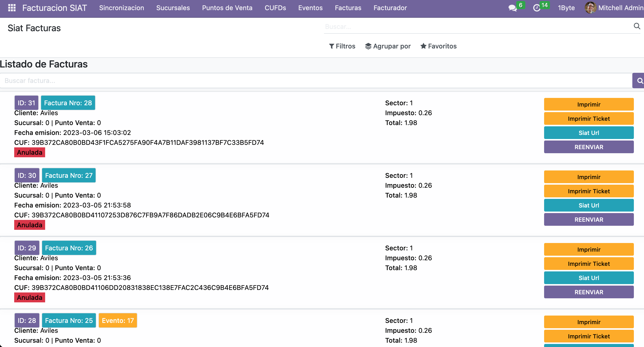Open the Facturador menu
644x347 pixels.
point(390,8)
